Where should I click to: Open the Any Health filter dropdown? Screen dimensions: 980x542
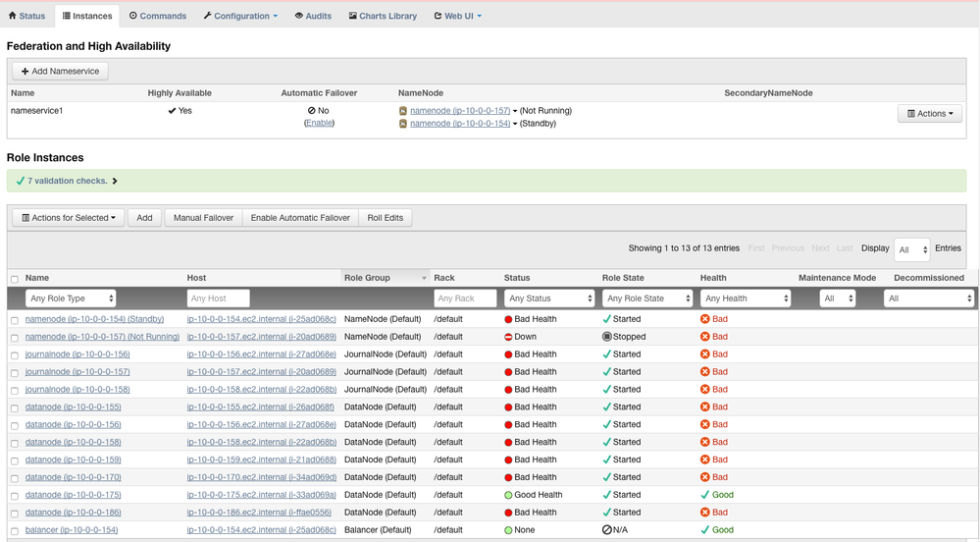[x=746, y=298]
